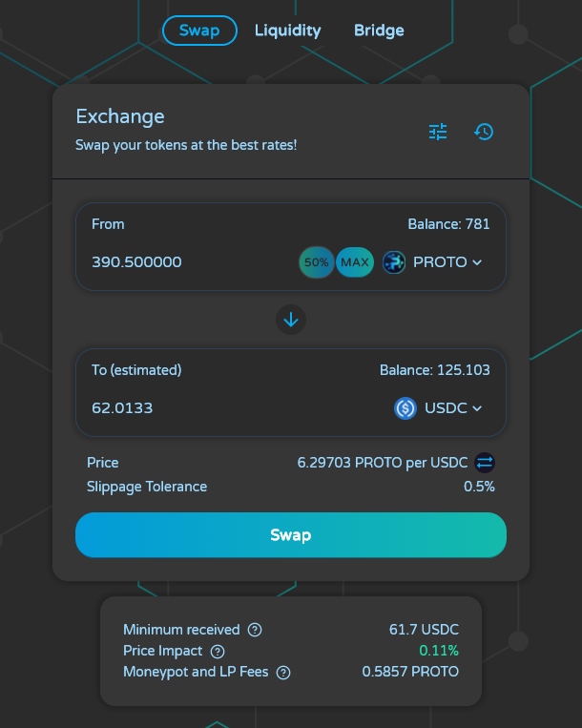Click the Slippage Tolerance 0.5% value

tap(479, 487)
